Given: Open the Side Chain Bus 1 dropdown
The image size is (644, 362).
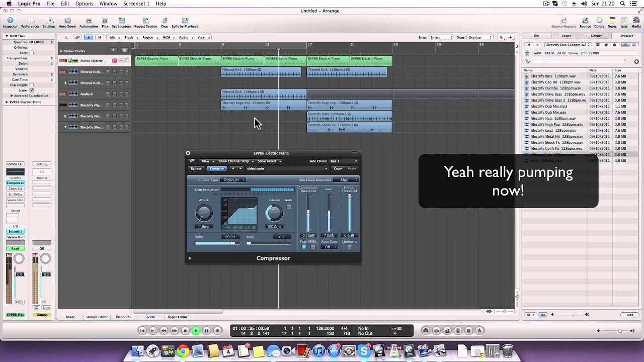Looking at the screenshot, I should [x=344, y=161].
